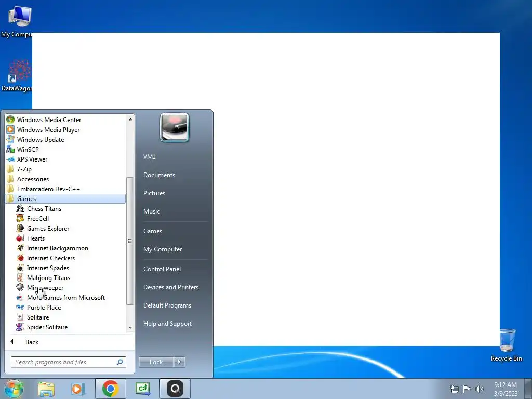Collapse the Games folder in the programs list
The image size is (532, 399).
[x=65, y=199]
